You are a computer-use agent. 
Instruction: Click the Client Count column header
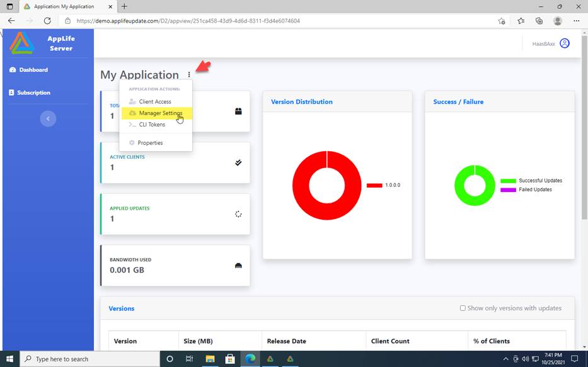pos(390,341)
